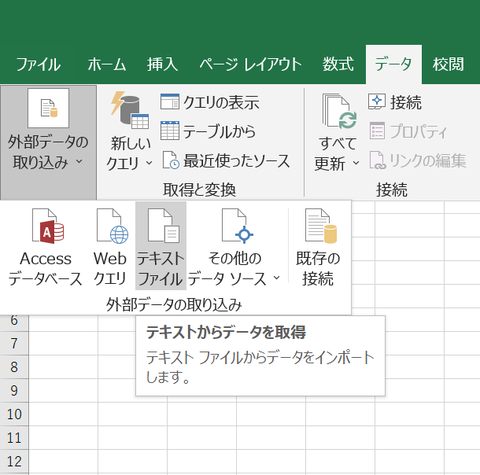
Task: Click the 接続 connections icon
Action: pos(377,102)
